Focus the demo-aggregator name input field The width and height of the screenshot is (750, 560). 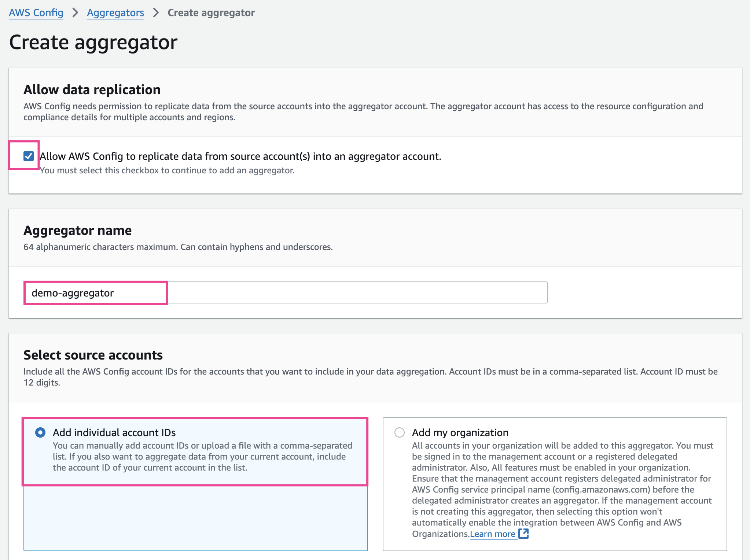(285, 293)
